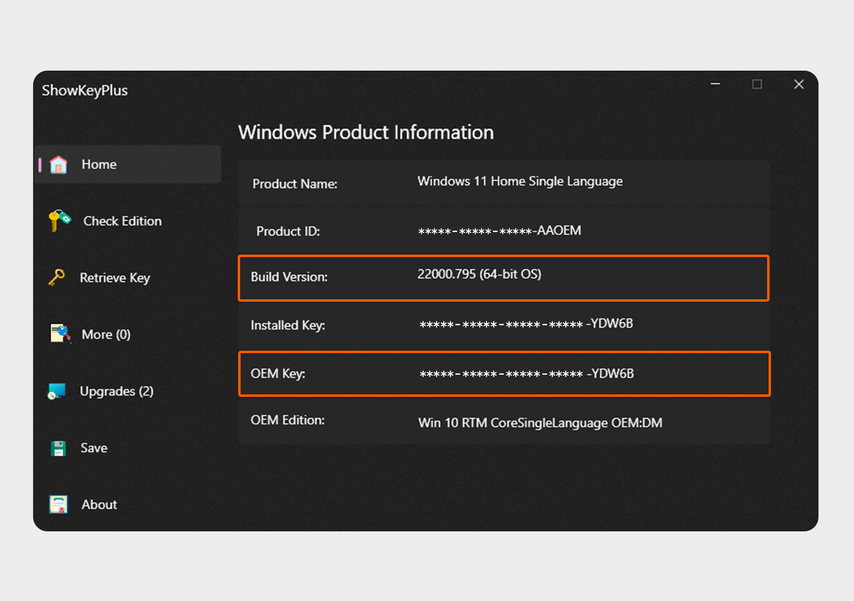Click the Installed Key value ending YDW6B
Screen dimensions: 854x601
526,324
